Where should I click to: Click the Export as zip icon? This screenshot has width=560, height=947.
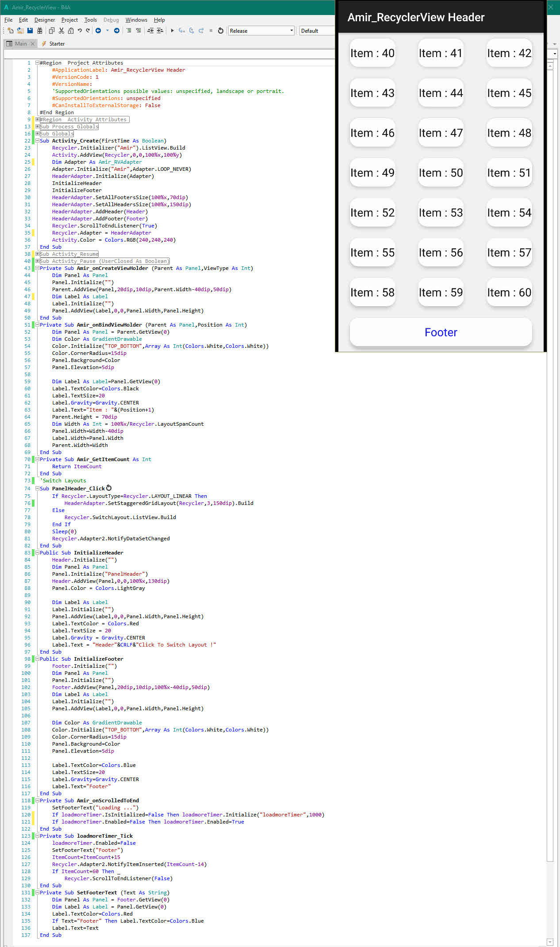[40, 31]
